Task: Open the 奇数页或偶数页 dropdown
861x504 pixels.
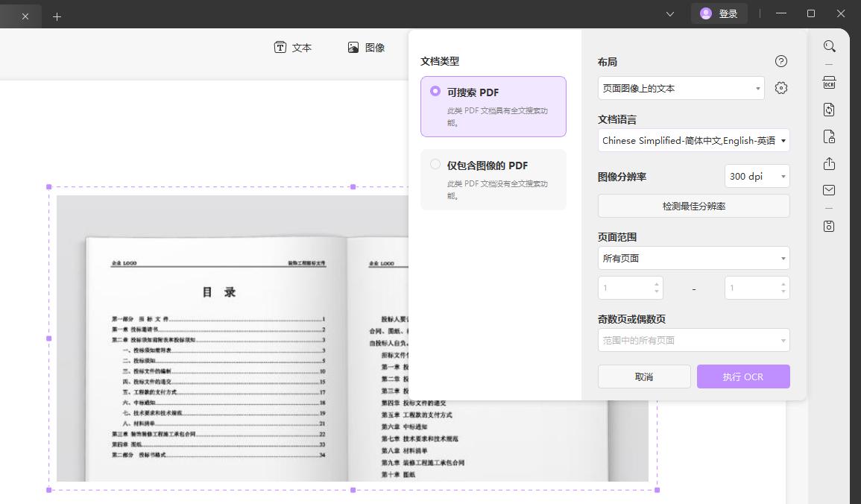Action: [693, 339]
